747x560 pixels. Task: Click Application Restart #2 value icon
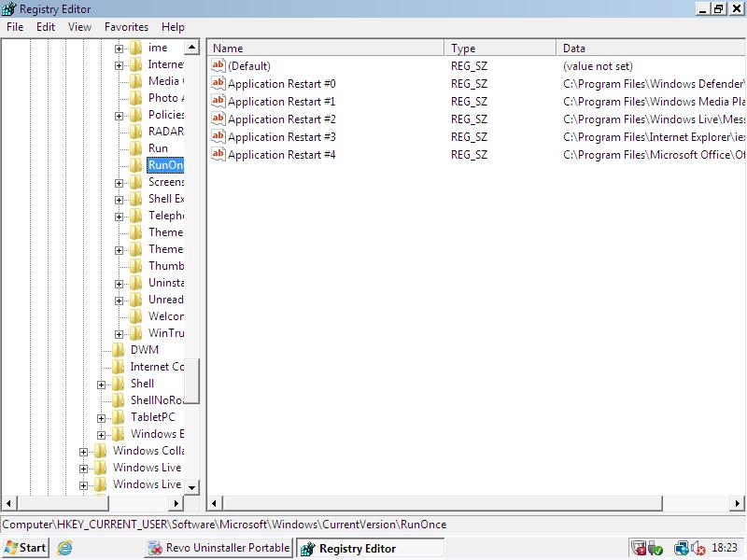point(218,119)
